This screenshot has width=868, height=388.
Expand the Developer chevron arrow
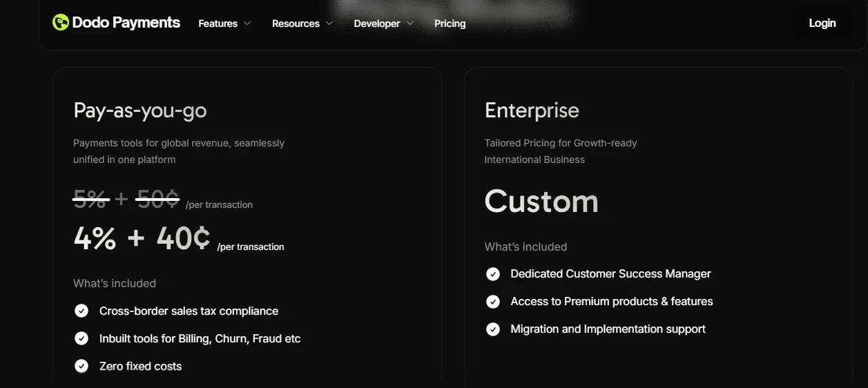(410, 23)
